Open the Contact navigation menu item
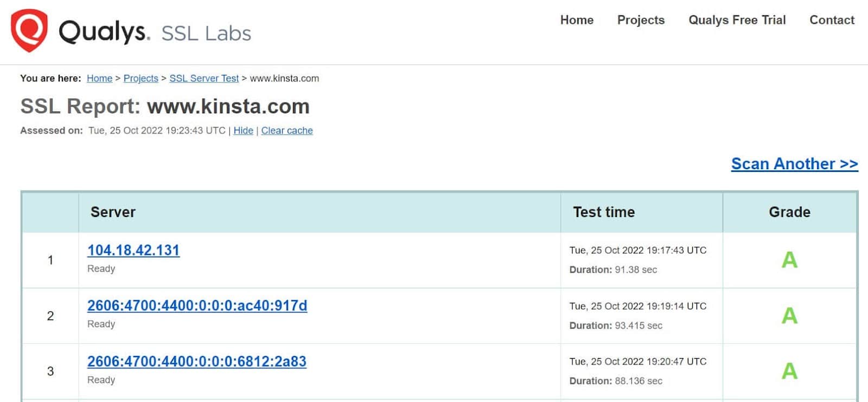The height and width of the screenshot is (402, 868). click(x=832, y=20)
